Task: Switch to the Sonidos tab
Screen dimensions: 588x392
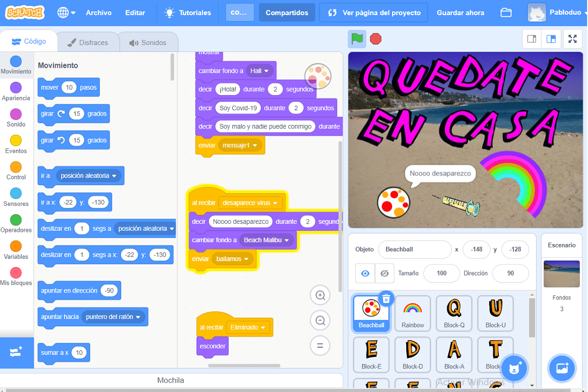Action: coord(148,43)
